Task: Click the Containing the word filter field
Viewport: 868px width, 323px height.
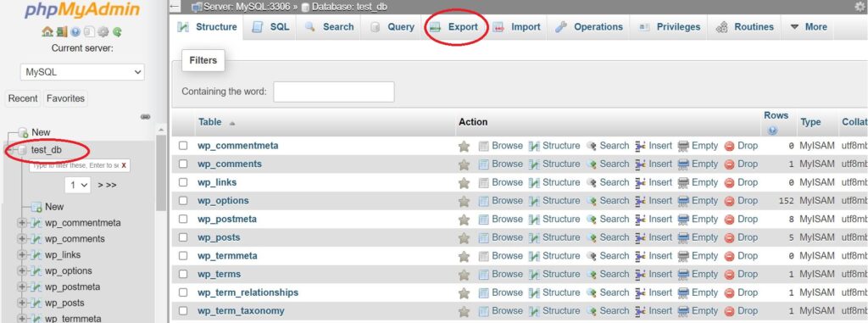Action: click(334, 92)
